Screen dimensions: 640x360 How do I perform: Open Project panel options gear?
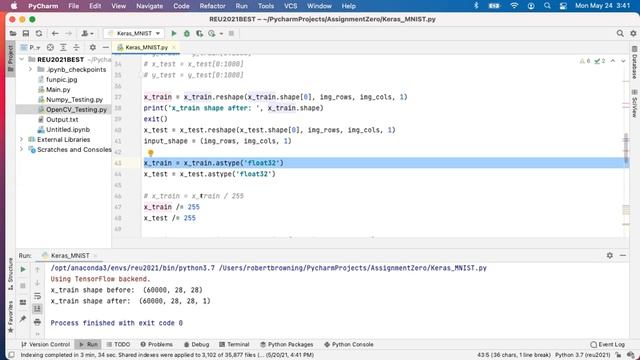pyautogui.click(x=93, y=47)
